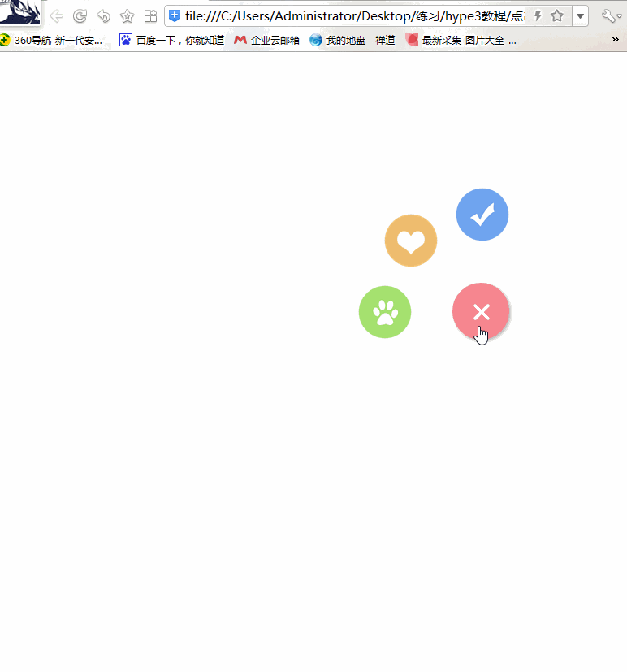
Task: Click the blue shield icon in address bar
Action: click(175, 16)
